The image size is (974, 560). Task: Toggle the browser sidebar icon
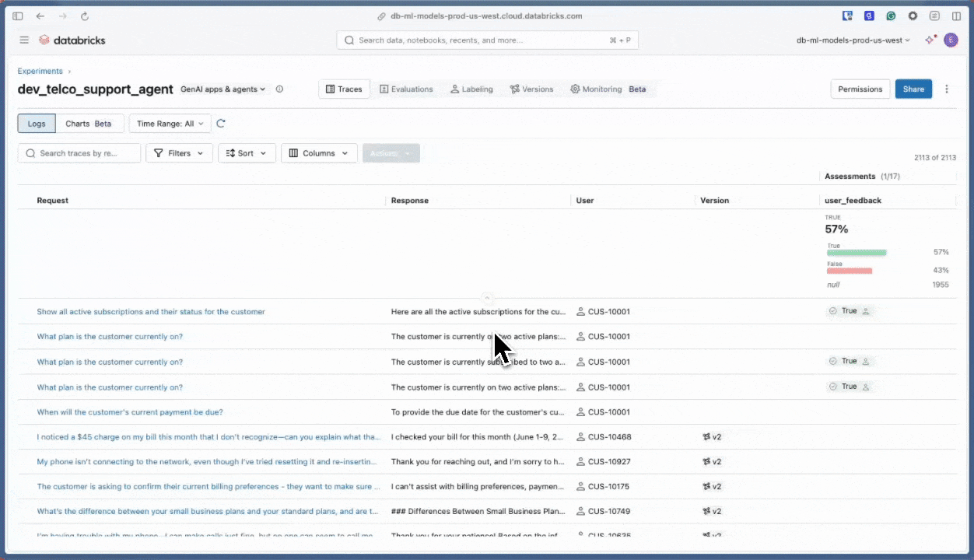click(x=18, y=16)
